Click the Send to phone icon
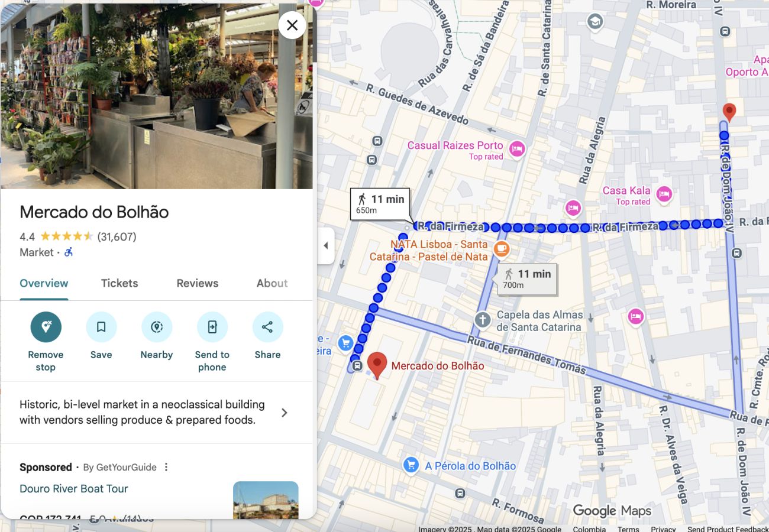769x532 pixels. (212, 327)
